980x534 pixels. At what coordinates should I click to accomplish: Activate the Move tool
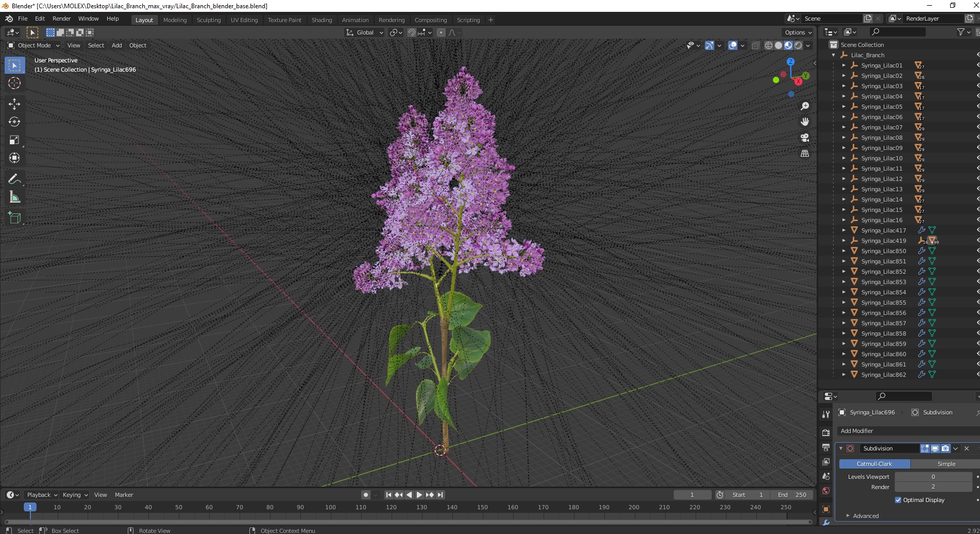point(14,104)
